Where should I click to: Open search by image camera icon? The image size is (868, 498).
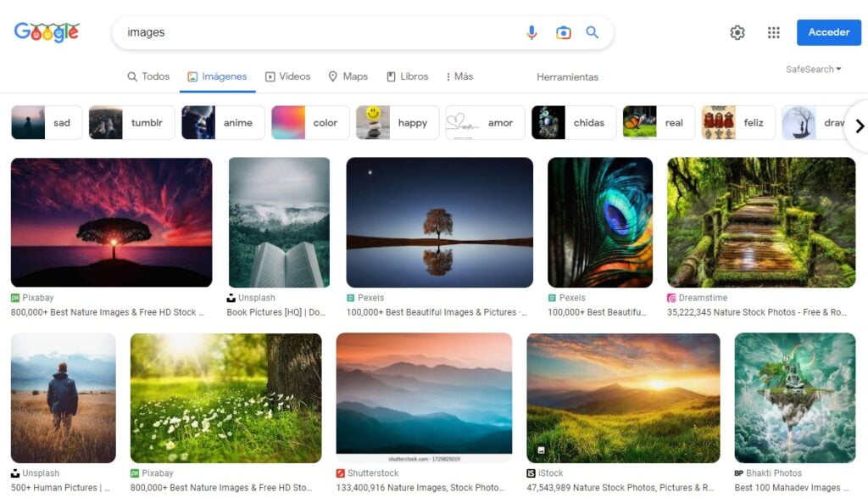pyautogui.click(x=563, y=32)
